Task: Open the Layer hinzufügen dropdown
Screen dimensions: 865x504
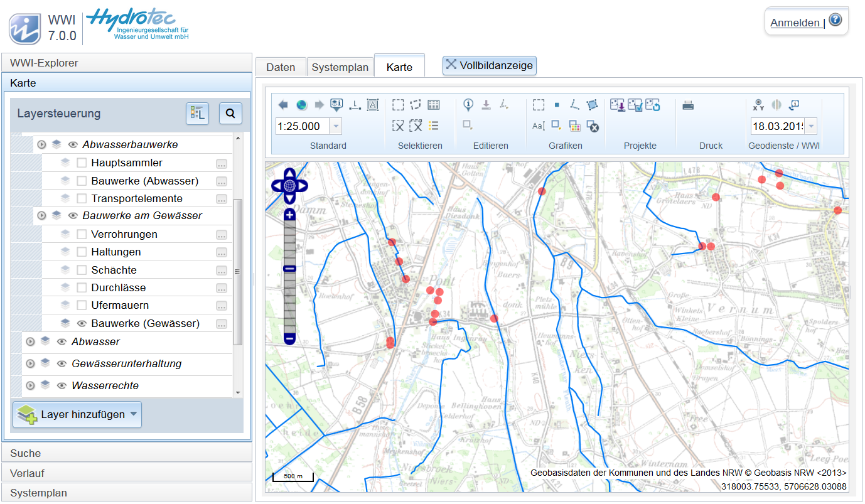Action: click(x=77, y=415)
